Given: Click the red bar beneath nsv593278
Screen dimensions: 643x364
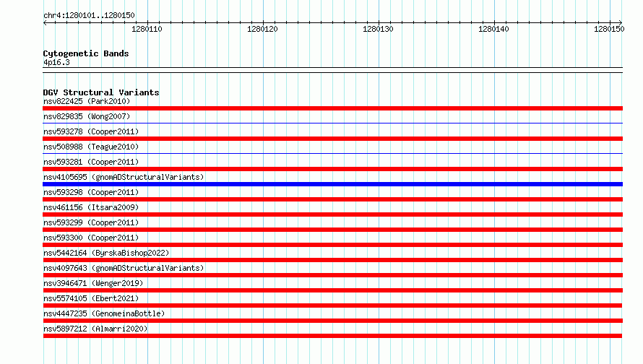Looking at the screenshot, I should (332, 139).
